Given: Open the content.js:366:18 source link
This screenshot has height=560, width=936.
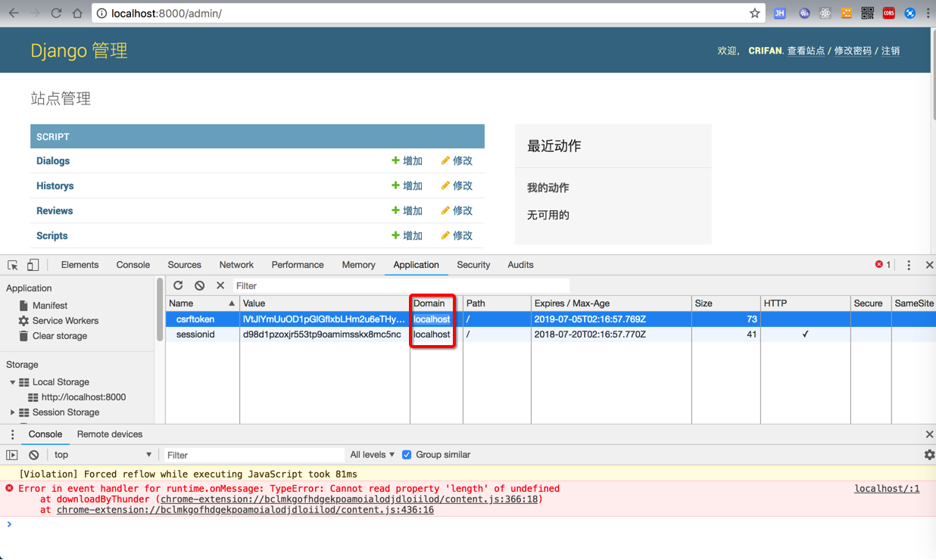Looking at the screenshot, I should pyautogui.click(x=350, y=499).
